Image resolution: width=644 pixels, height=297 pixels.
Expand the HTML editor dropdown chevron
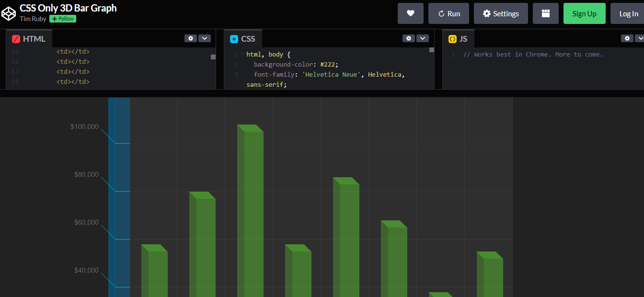pos(205,38)
